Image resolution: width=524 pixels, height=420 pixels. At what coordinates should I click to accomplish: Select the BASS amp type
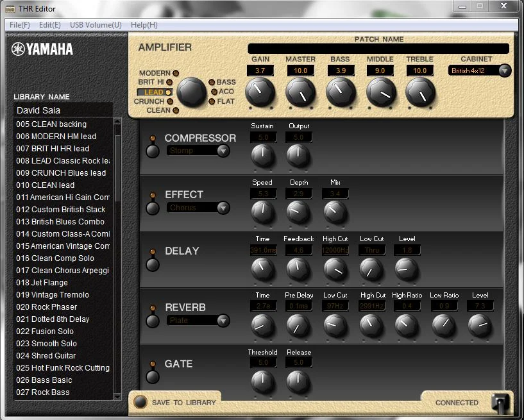coord(222,82)
